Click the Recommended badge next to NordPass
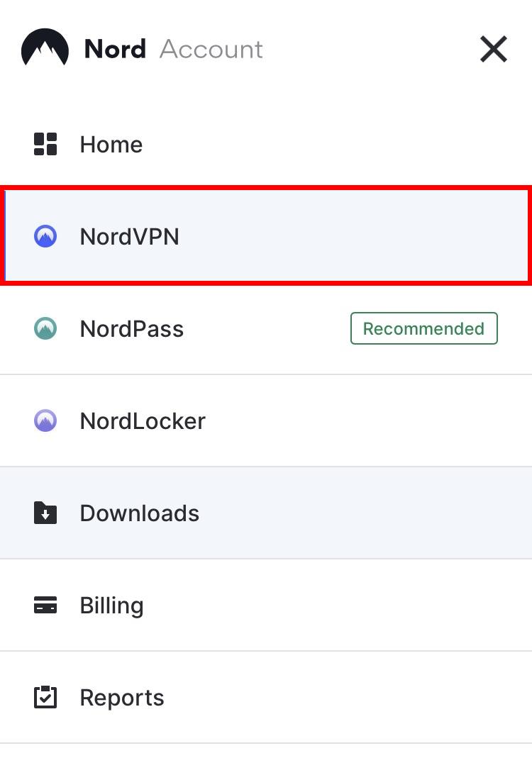 pyautogui.click(x=423, y=328)
